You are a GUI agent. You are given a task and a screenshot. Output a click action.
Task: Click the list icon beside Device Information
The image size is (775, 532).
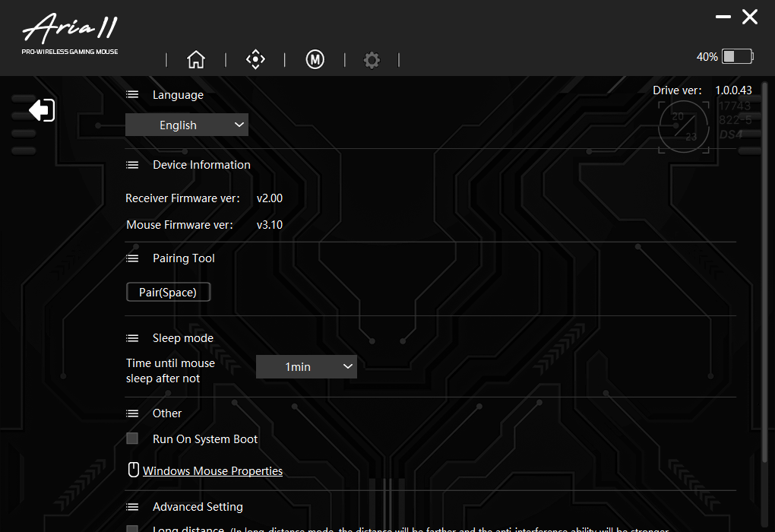point(132,165)
